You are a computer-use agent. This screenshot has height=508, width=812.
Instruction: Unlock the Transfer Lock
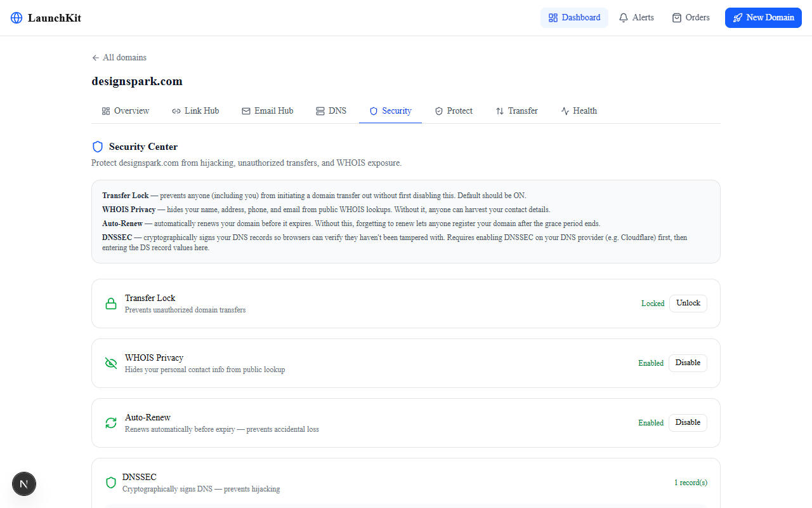click(x=688, y=304)
